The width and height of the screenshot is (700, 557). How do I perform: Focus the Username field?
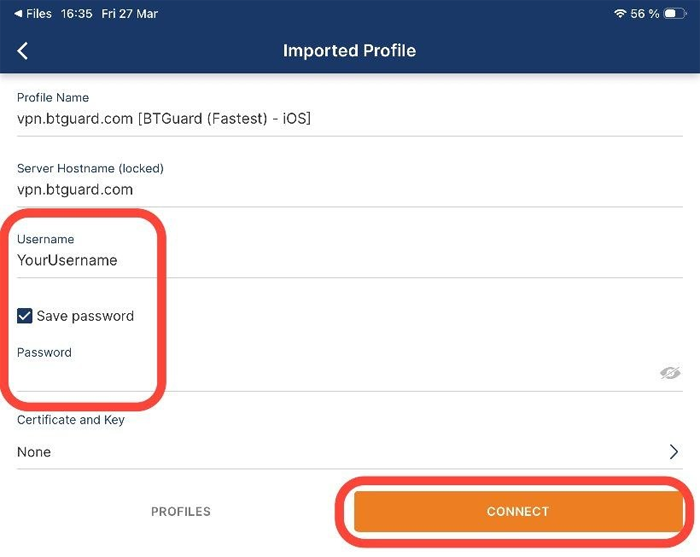(x=340, y=261)
